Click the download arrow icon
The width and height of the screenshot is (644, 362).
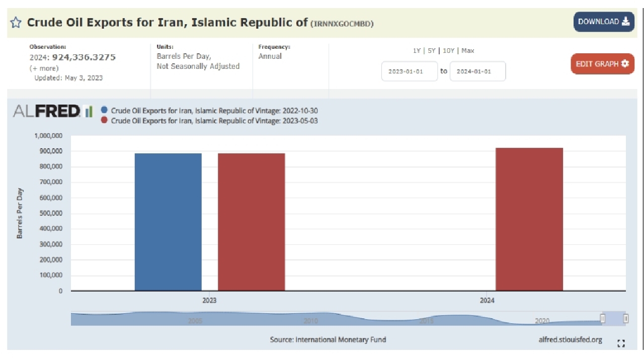point(626,21)
